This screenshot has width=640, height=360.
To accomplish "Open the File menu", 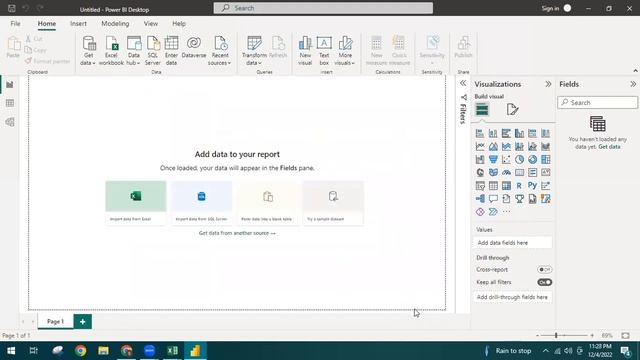I will coord(16,24).
